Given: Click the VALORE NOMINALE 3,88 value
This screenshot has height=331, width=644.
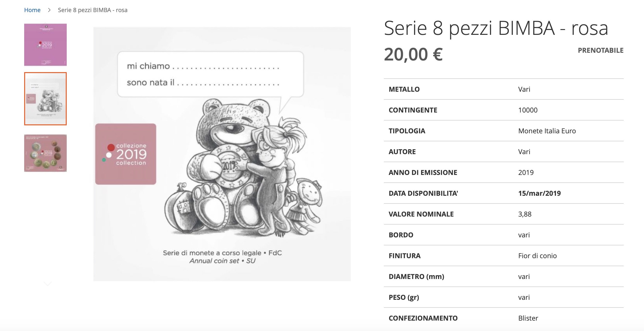Looking at the screenshot, I should point(525,214).
